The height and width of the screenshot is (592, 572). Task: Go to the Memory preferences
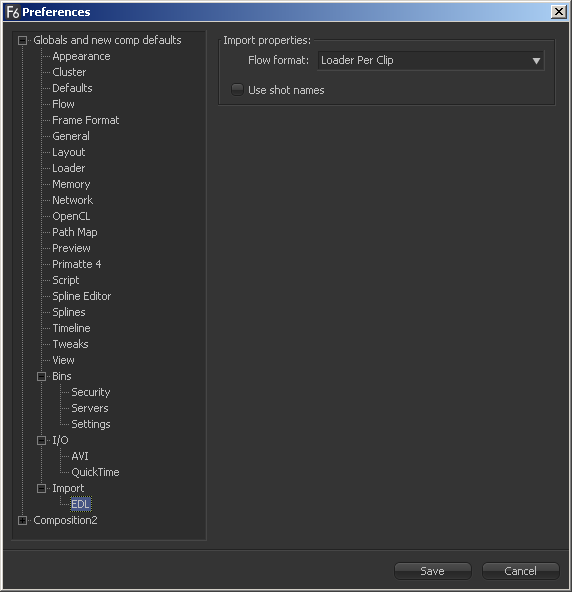click(x=71, y=184)
